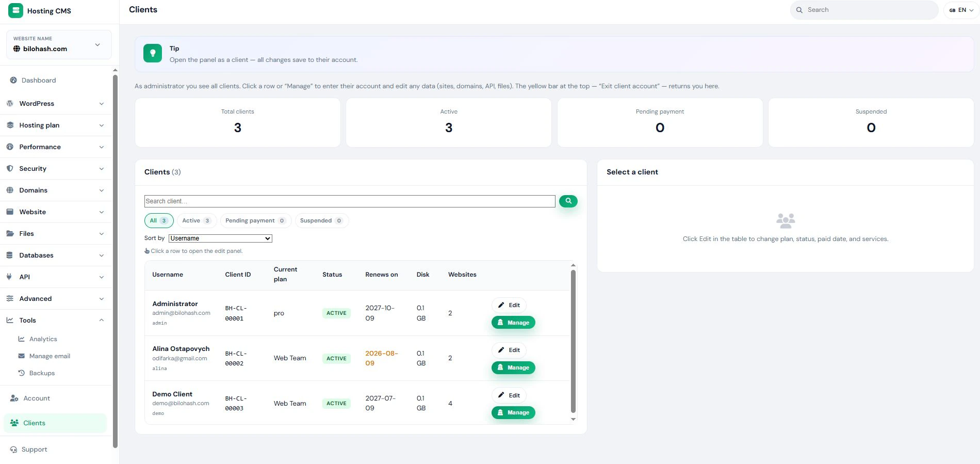The image size is (980, 464).
Task: Click the Manage email envelope icon
Action: click(x=21, y=356)
